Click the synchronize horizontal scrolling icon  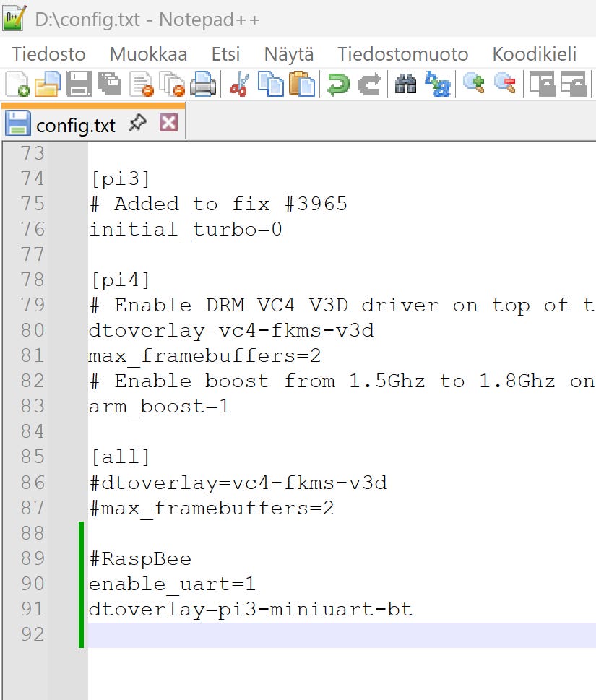click(x=573, y=84)
